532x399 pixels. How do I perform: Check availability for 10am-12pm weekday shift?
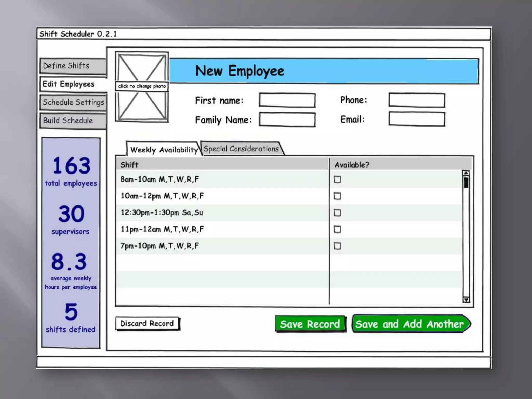[x=337, y=196]
